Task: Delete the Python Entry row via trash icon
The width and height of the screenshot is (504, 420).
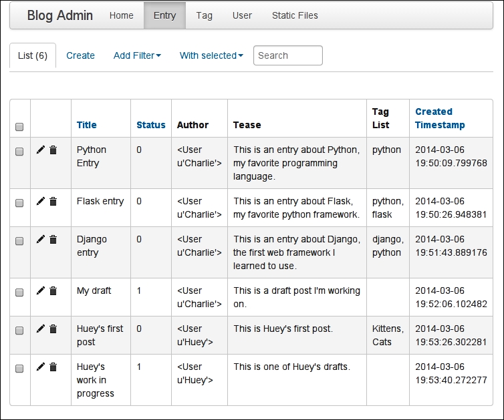Action: [x=53, y=150]
